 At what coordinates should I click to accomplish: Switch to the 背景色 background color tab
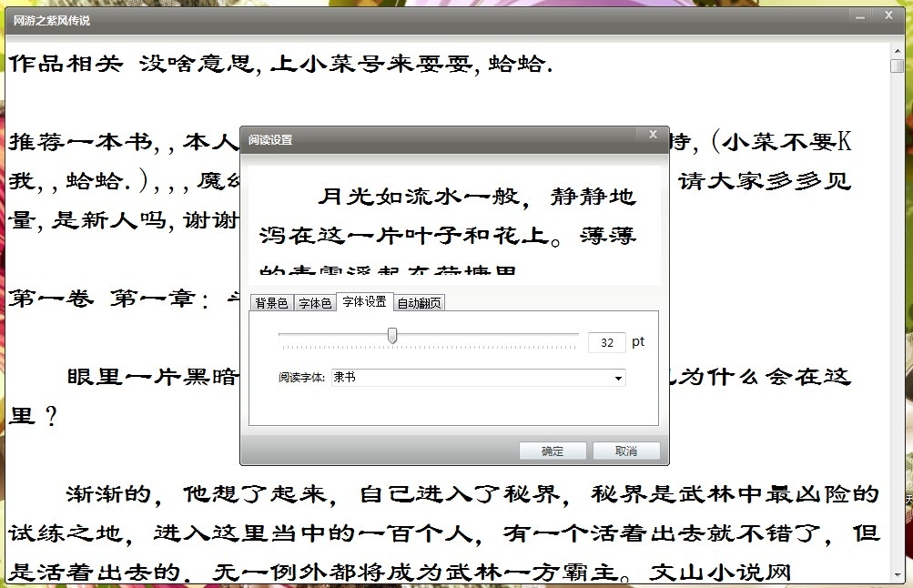[x=270, y=302]
